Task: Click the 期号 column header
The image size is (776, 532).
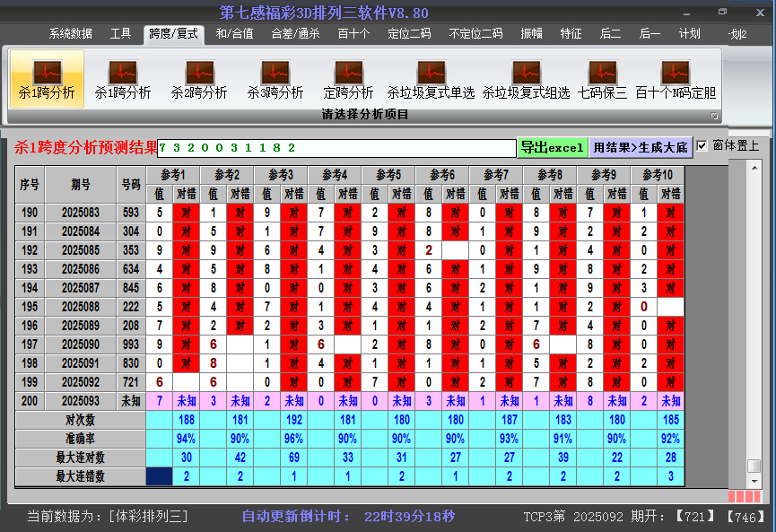Action: click(81, 185)
